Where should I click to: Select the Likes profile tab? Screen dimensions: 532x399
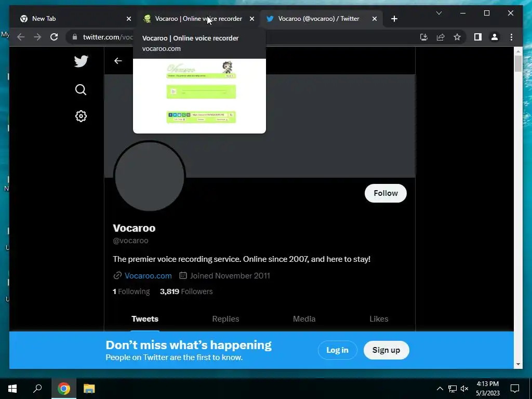point(379,318)
